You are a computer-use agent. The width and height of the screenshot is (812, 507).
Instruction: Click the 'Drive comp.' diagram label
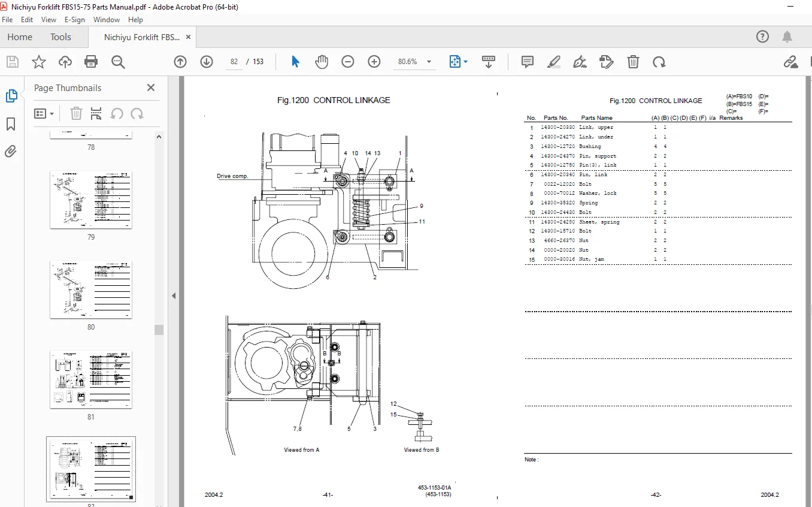click(x=232, y=176)
